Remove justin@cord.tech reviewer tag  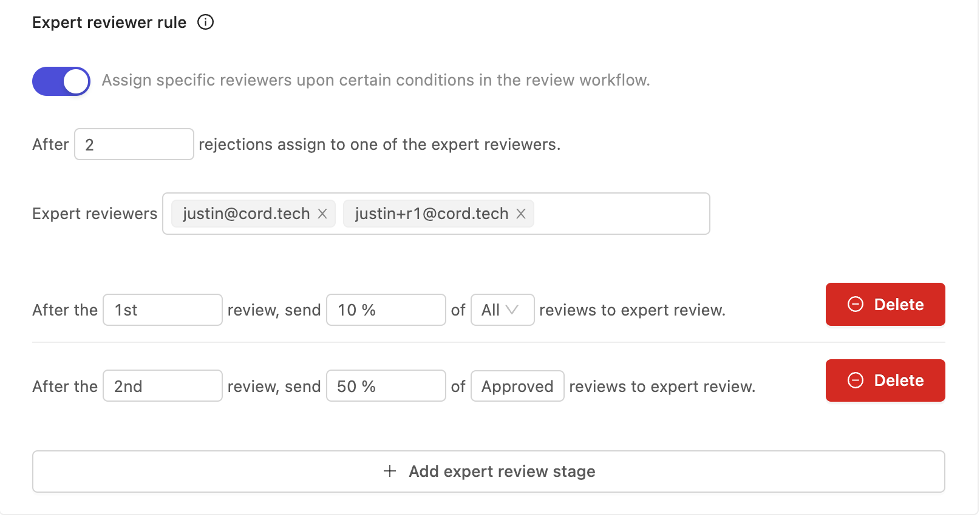point(322,214)
